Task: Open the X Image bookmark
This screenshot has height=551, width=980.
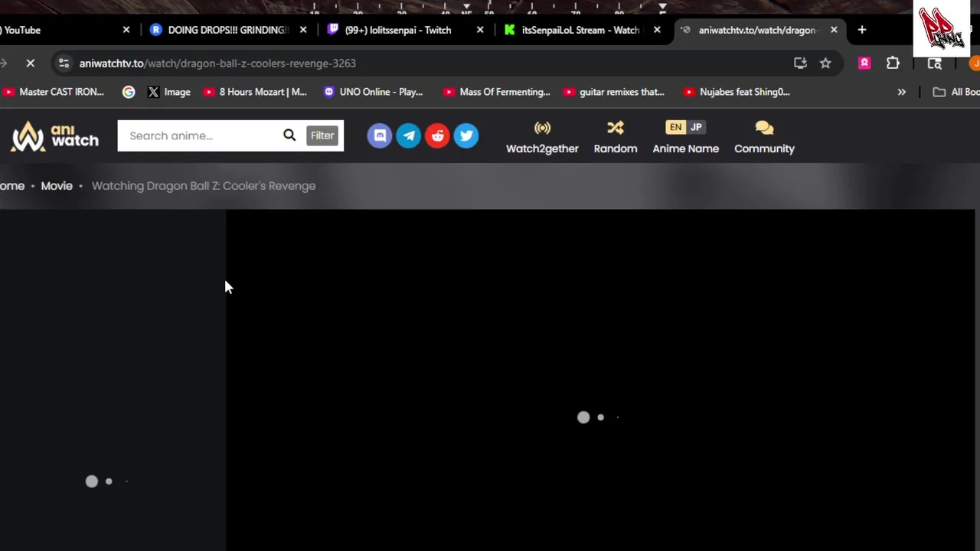Action: click(168, 92)
